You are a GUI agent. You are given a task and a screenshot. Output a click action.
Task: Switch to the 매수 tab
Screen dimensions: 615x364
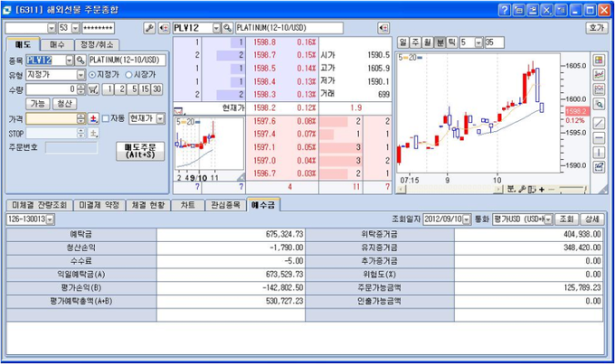(x=57, y=44)
